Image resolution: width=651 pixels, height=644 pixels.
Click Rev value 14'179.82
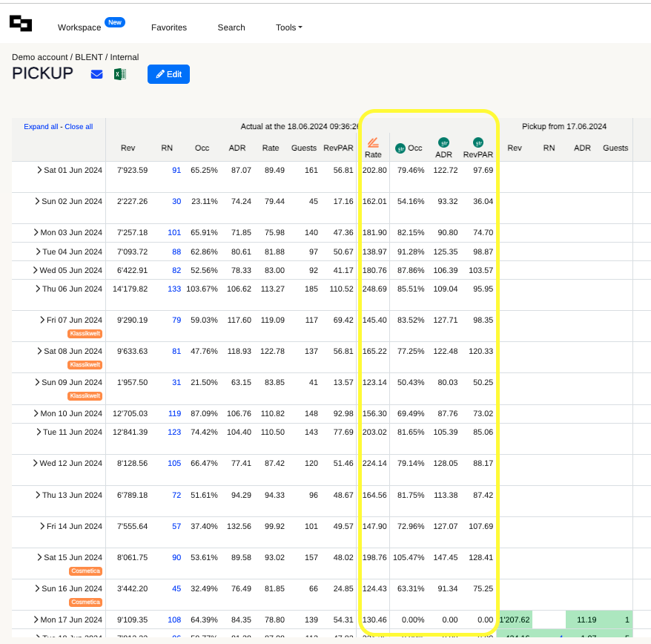(x=130, y=289)
